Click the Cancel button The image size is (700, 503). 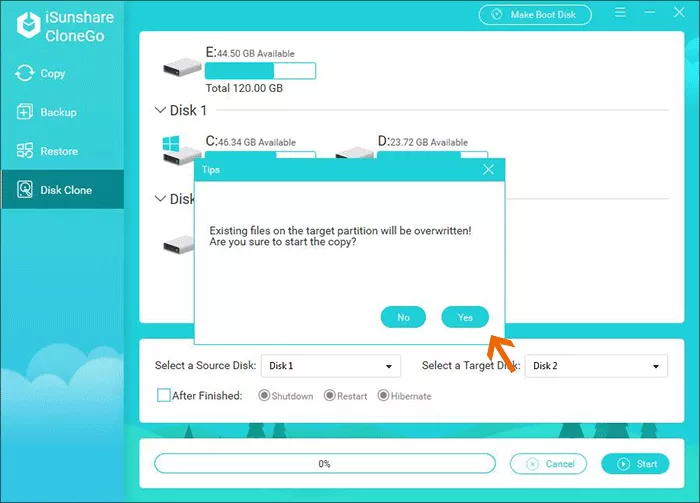point(548,464)
